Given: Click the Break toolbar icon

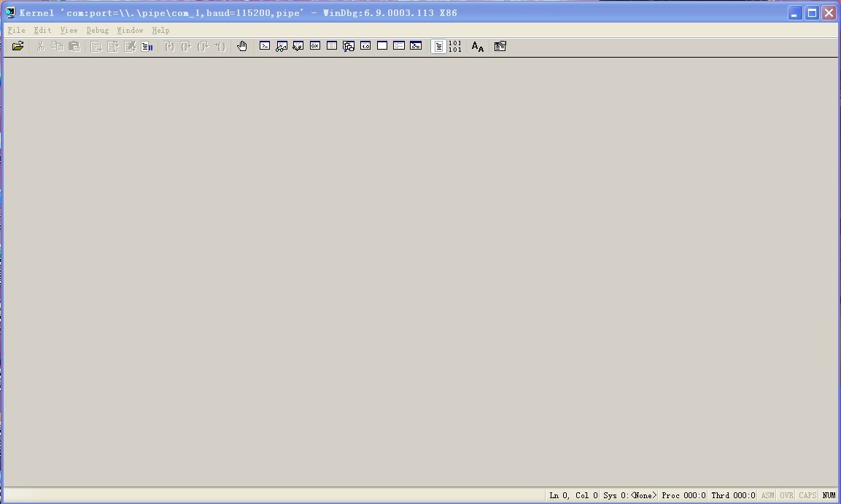Looking at the screenshot, I should click(147, 46).
